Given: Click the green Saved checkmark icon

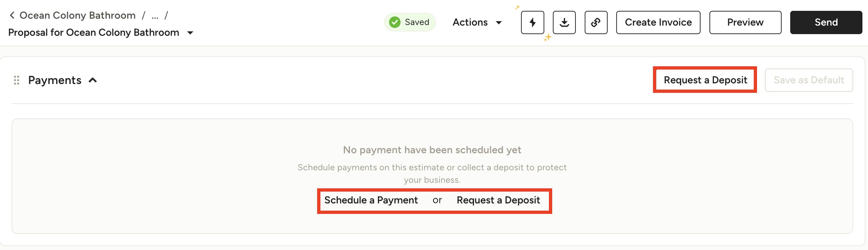Looking at the screenshot, I should pyautogui.click(x=395, y=22).
